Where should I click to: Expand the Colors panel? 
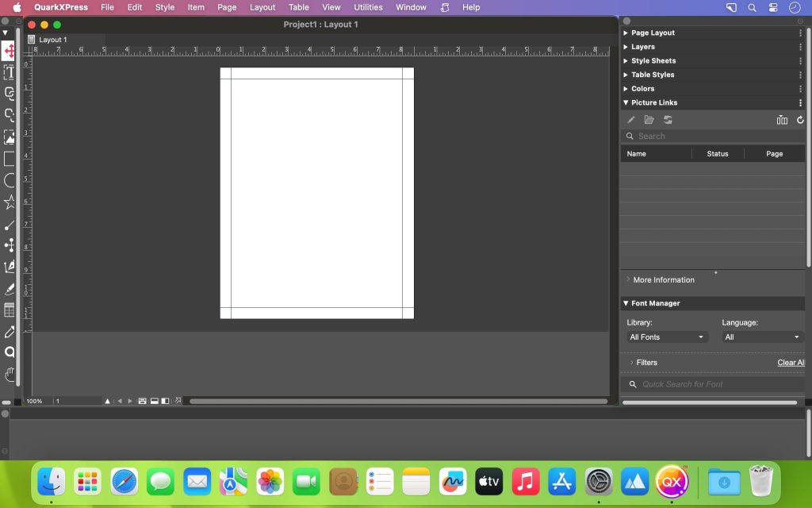[644, 88]
